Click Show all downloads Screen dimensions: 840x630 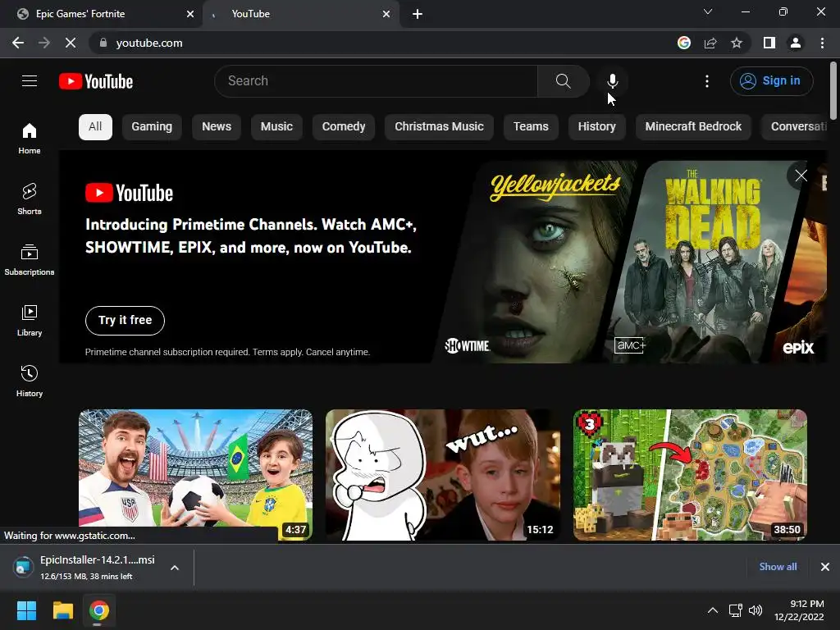click(x=778, y=567)
